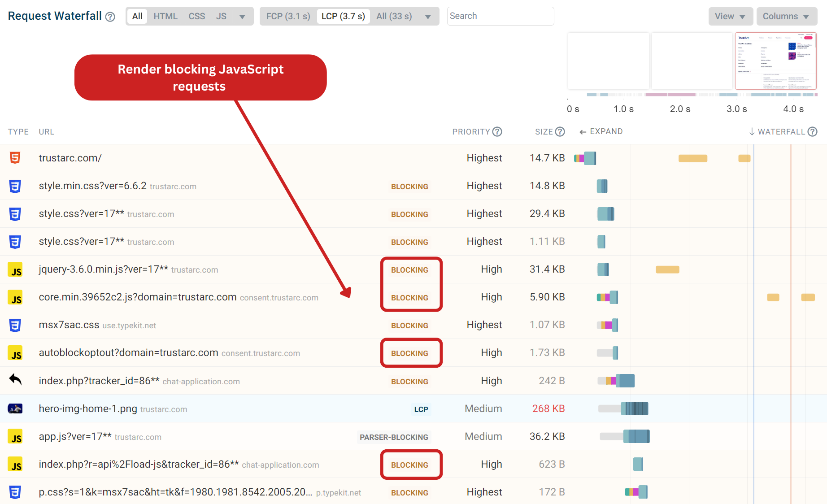Viewport: 827px width, 504px height.
Task: Expand more resource type filters dropdown
Action: [242, 17]
